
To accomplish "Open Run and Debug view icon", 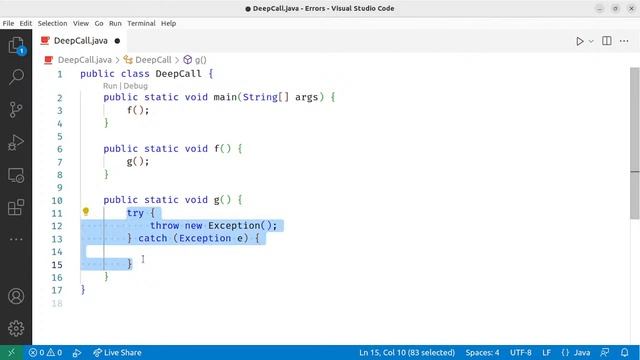I will [16, 142].
